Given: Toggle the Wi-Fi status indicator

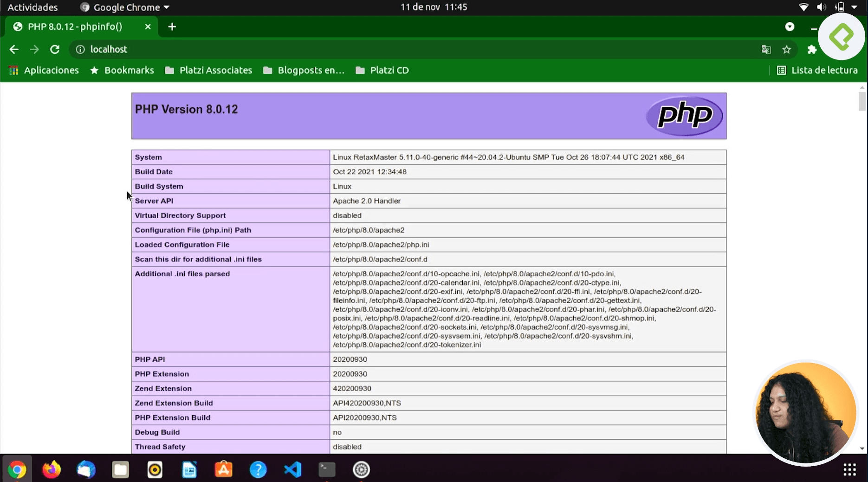Looking at the screenshot, I should 803,7.
